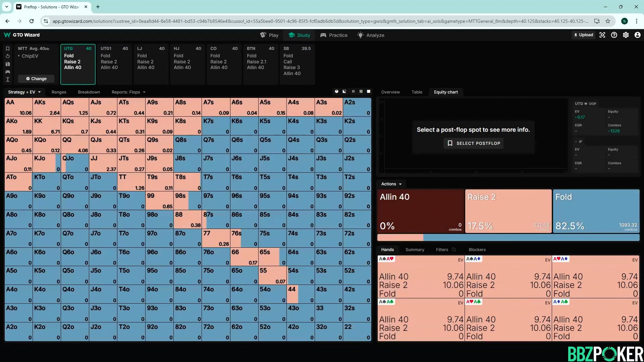This screenshot has height=362, width=644.
Task: Toggle the half-shaded square display icon
Action: coord(344,92)
